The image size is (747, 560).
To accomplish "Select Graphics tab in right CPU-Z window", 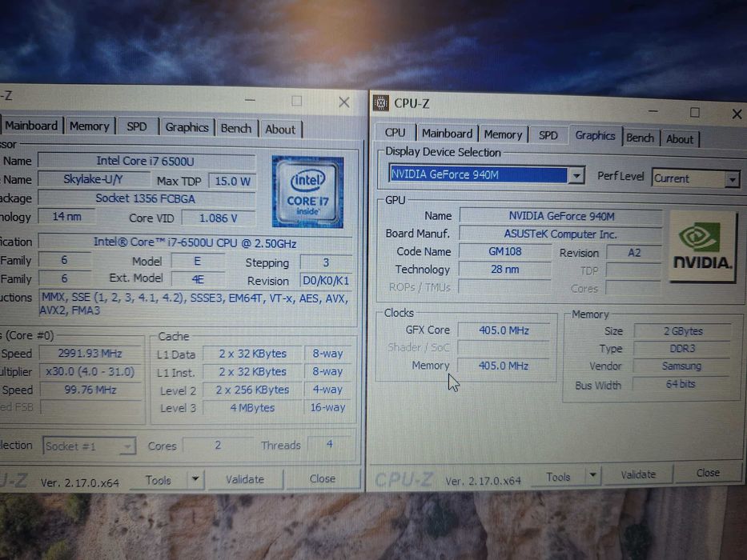I will tap(595, 136).
